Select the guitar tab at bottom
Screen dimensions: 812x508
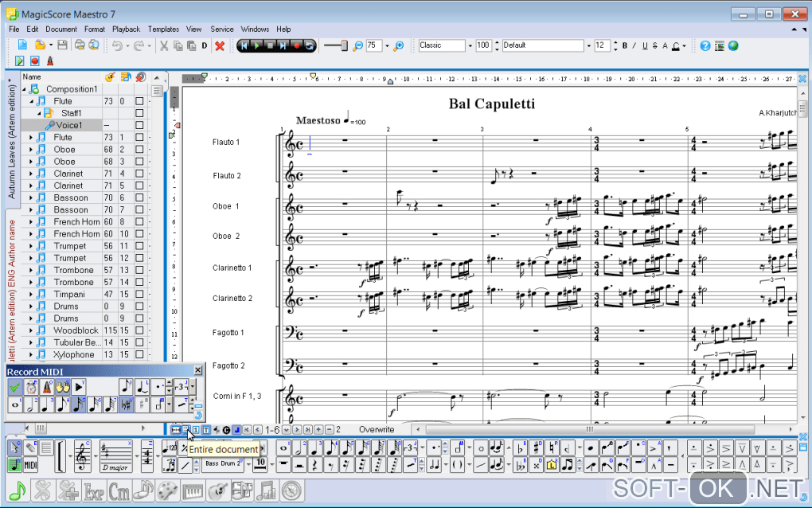point(217,490)
